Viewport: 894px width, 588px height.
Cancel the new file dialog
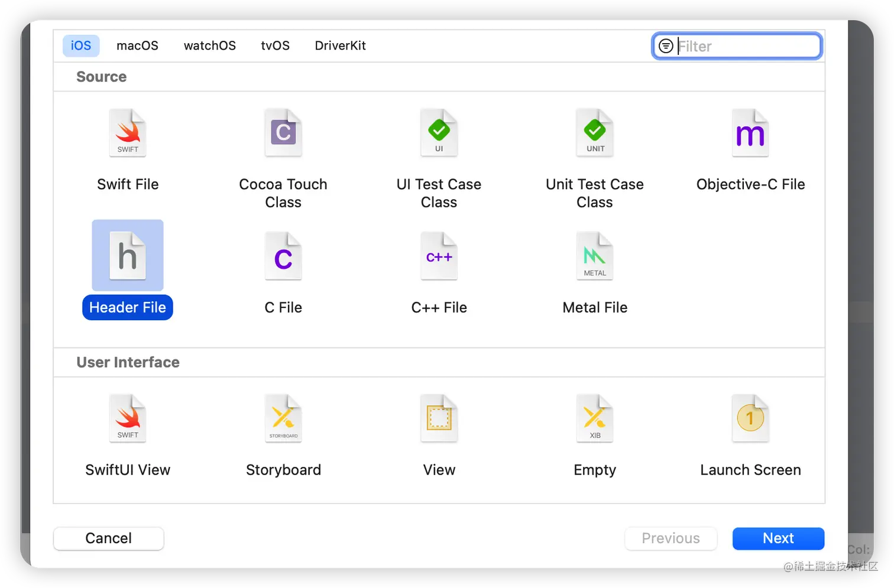coord(109,538)
